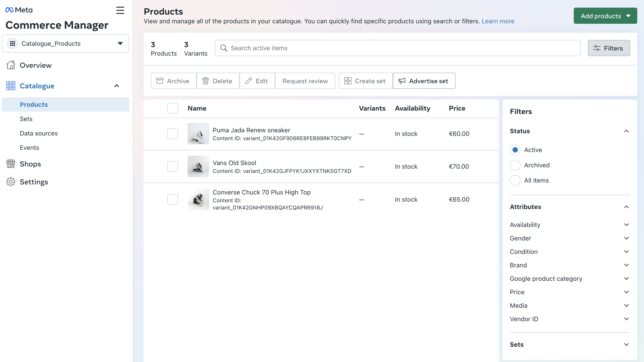Switch to the Sets section under Catalogue
This screenshot has width=644, height=362.
click(26, 119)
